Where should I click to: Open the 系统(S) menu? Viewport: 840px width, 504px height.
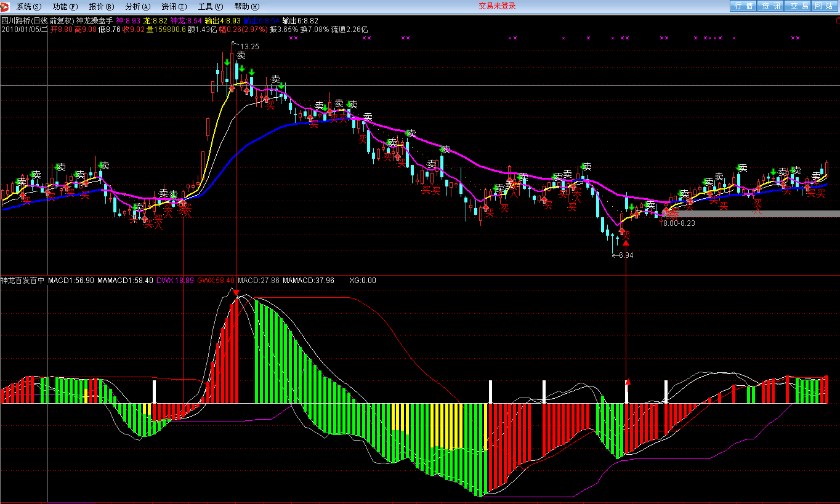tap(28, 6)
